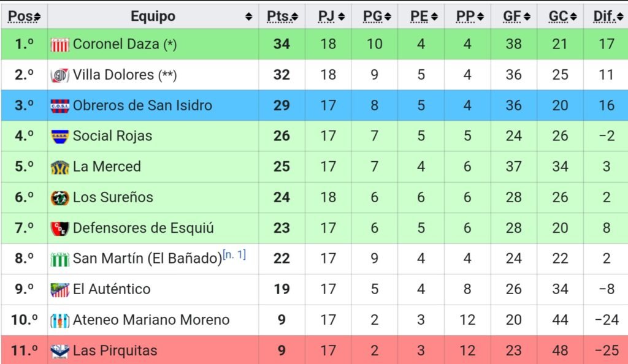Sort table by Pos. column arrows

[37, 17]
